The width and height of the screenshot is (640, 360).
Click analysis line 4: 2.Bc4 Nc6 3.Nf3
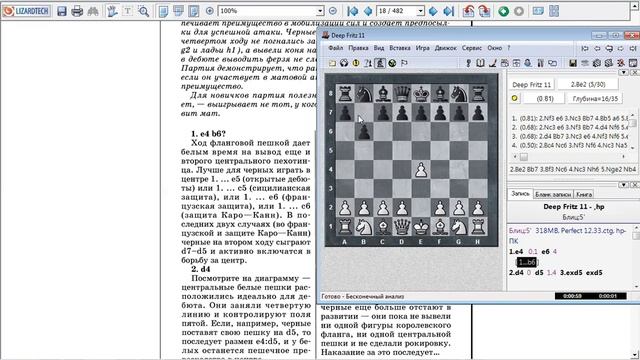point(571,145)
